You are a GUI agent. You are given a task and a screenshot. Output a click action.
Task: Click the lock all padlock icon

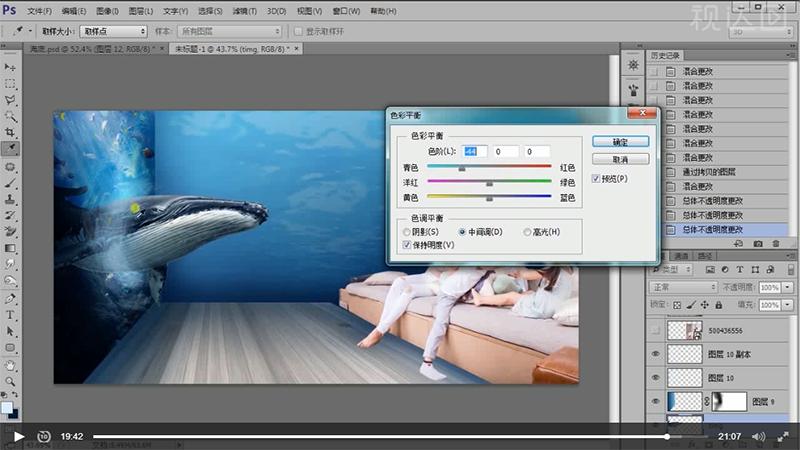click(718, 305)
